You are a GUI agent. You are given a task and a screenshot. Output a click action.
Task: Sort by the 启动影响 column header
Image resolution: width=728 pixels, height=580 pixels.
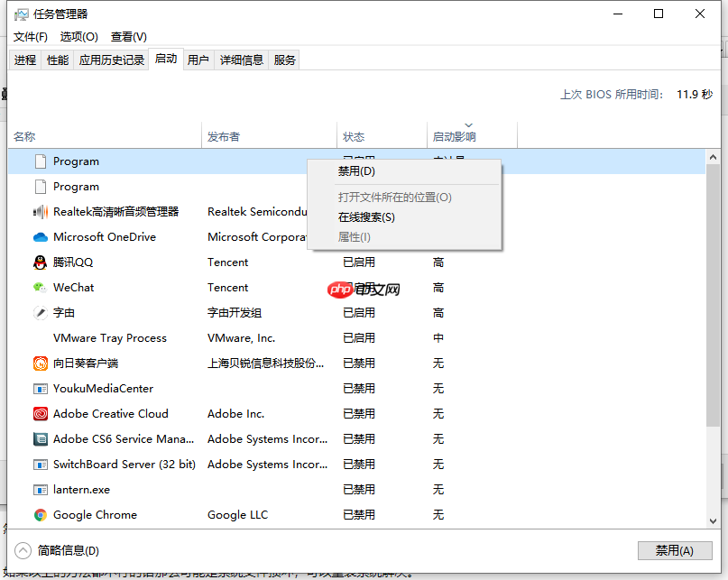[x=472, y=136]
